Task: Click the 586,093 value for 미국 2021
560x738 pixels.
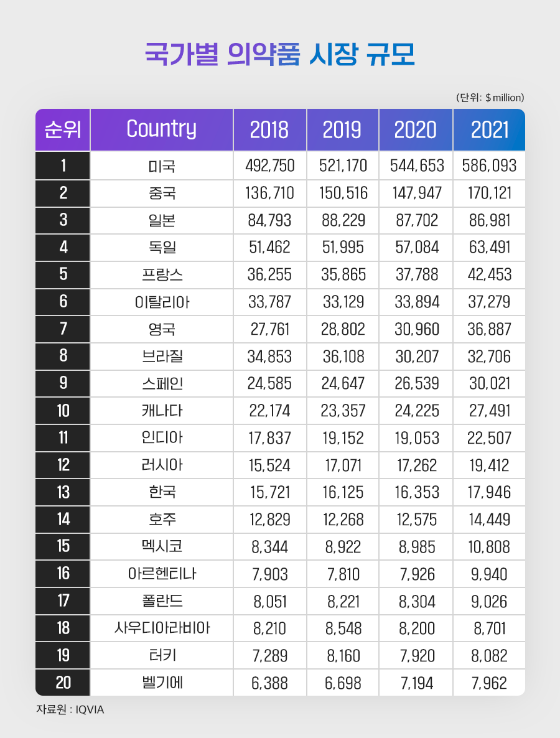Action: point(490,166)
